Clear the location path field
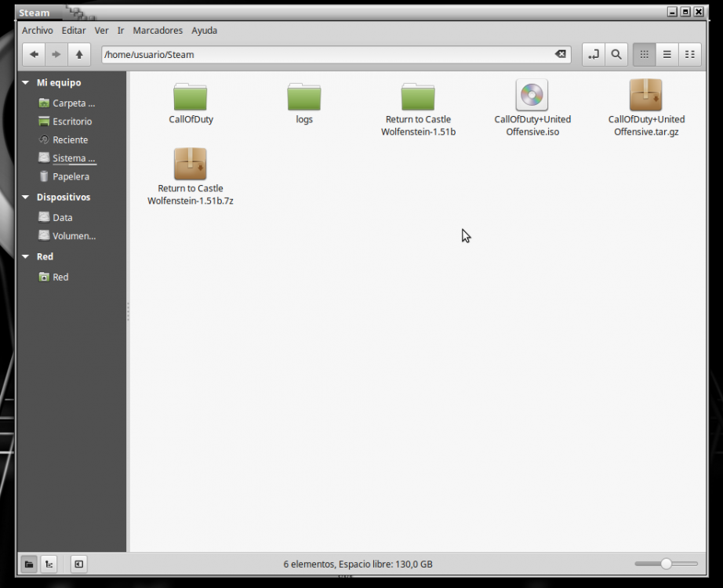The image size is (723, 588). point(560,54)
